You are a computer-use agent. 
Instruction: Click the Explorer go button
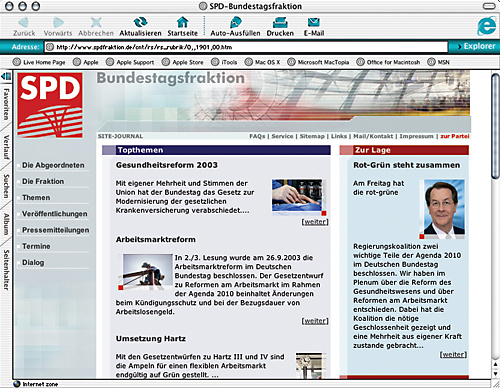475,46
